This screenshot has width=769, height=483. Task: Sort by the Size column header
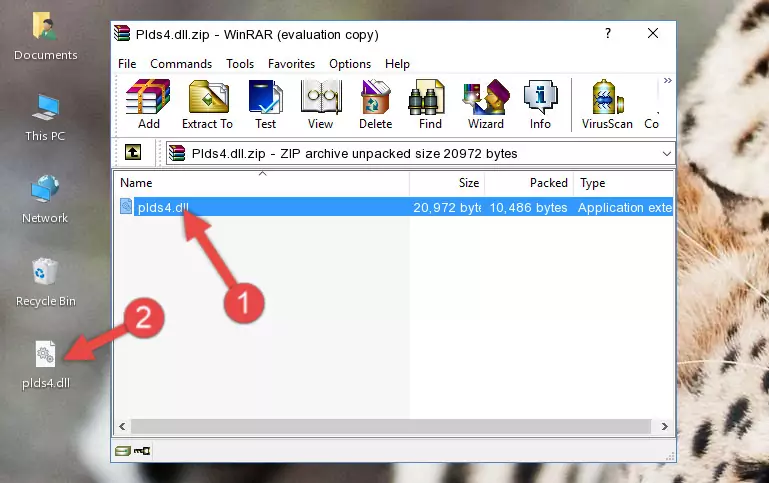[447, 183]
